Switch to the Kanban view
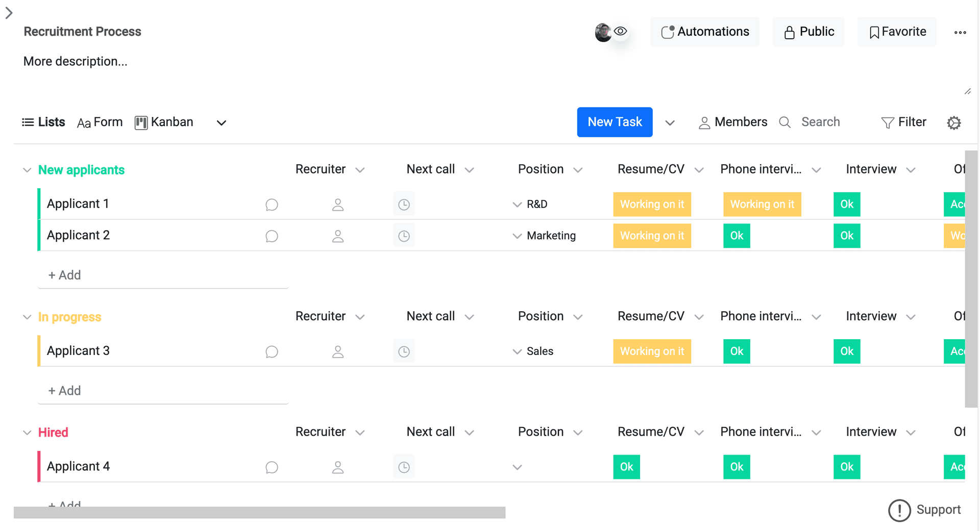Viewport: 980px width, 531px height. pos(164,122)
